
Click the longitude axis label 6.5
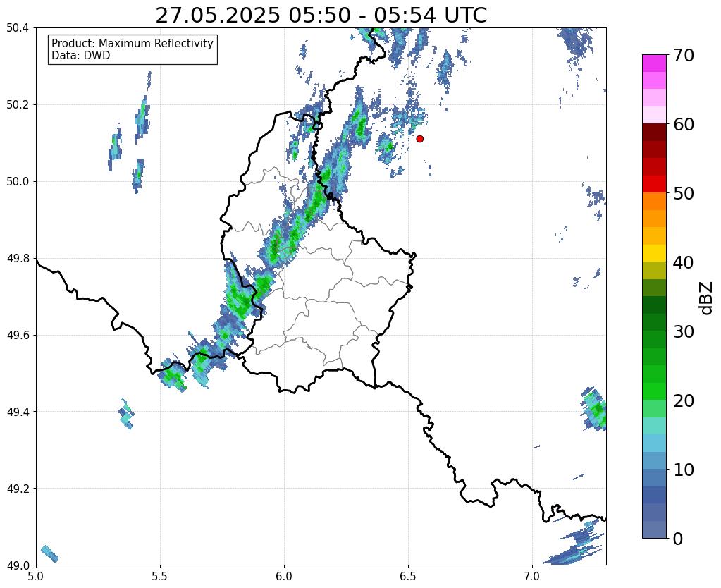pos(408,576)
